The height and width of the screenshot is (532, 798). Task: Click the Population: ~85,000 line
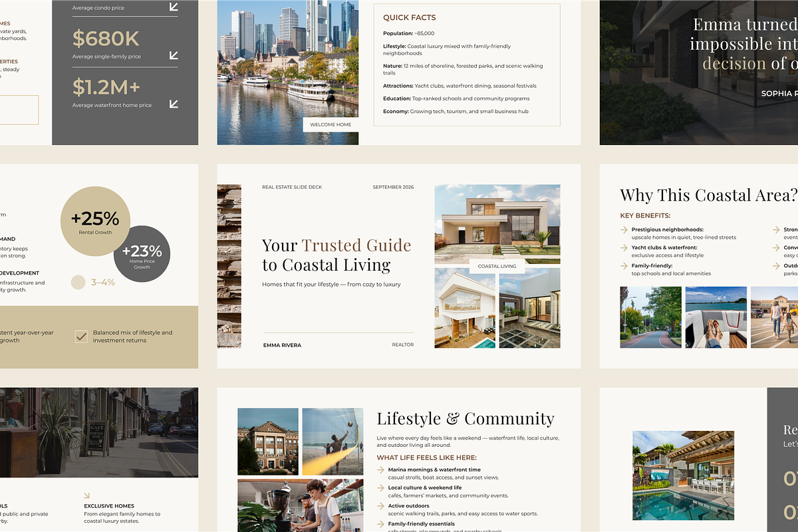point(408,33)
